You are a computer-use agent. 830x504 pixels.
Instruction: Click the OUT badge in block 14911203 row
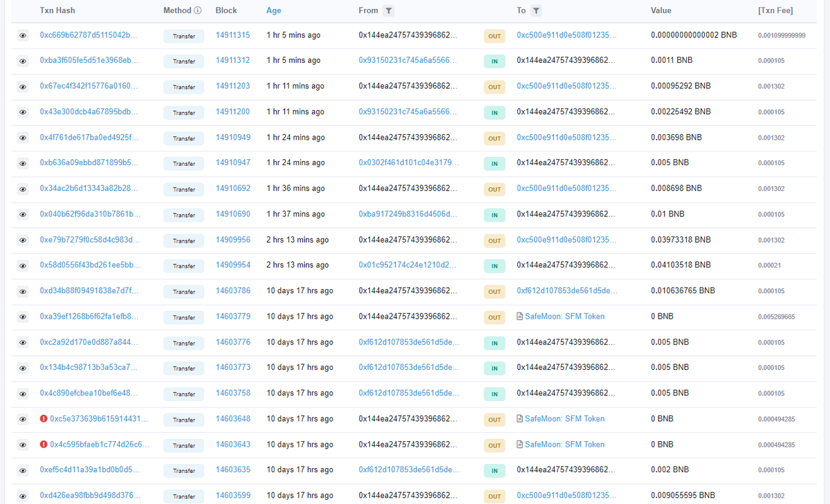495,87
